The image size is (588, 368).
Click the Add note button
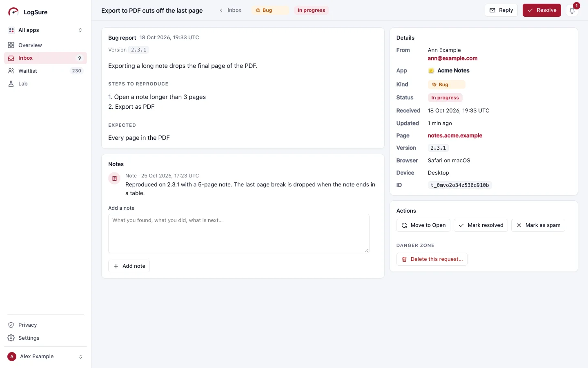point(129,266)
